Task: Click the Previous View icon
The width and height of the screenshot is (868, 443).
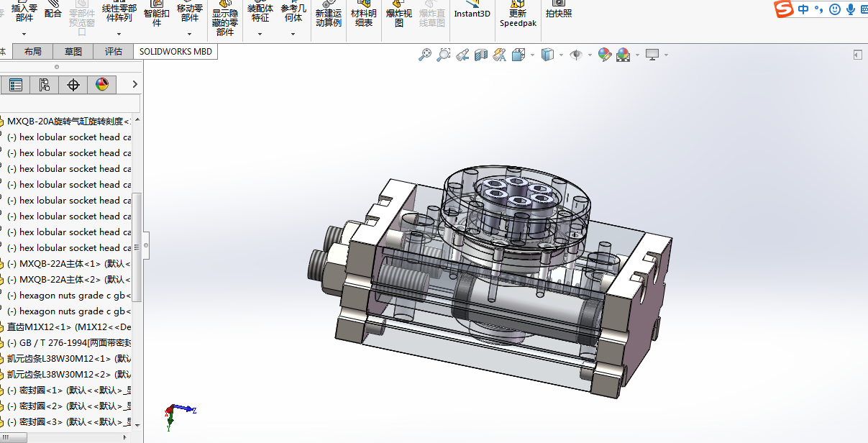Action: (x=462, y=55)
